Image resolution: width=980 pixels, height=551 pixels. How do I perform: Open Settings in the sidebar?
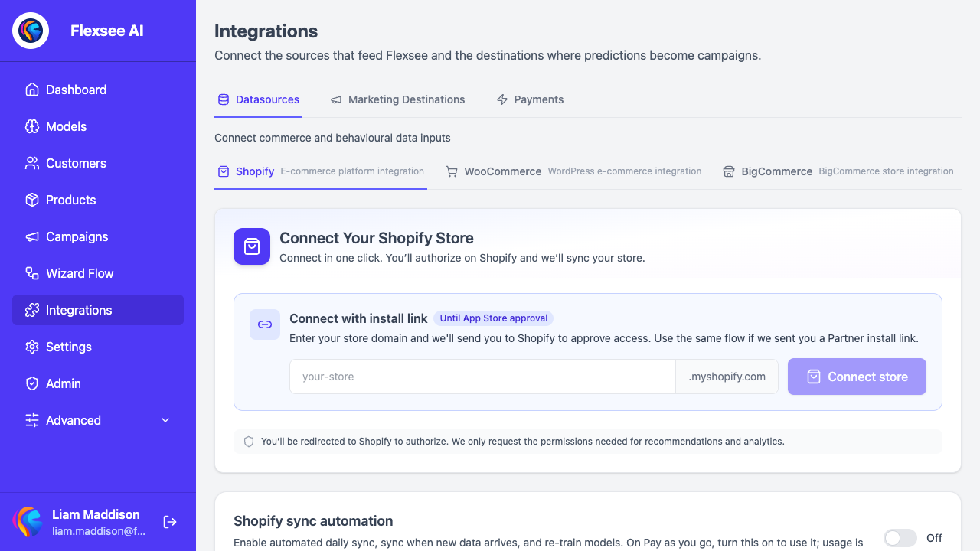(98, 347)
